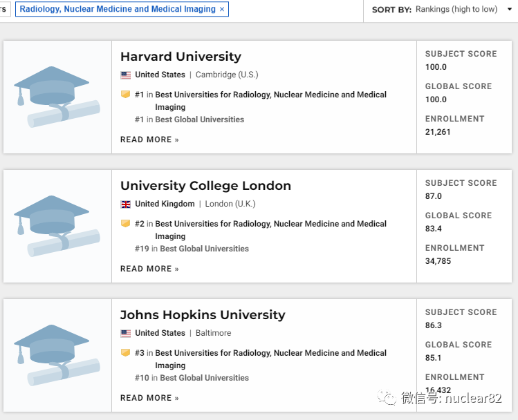Open UCL's #19 Best Global Universities link
This screenshot has height=420, width=518.
pos(204,249)
